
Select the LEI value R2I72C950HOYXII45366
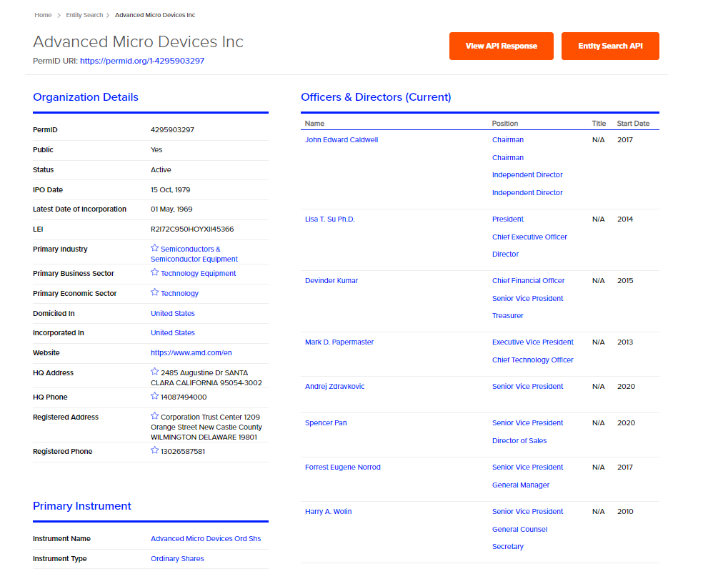(x=192, y=229)
